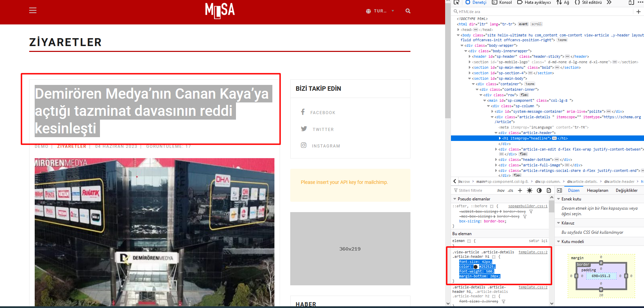Toggle print media simulation page icon

(549, 190)
